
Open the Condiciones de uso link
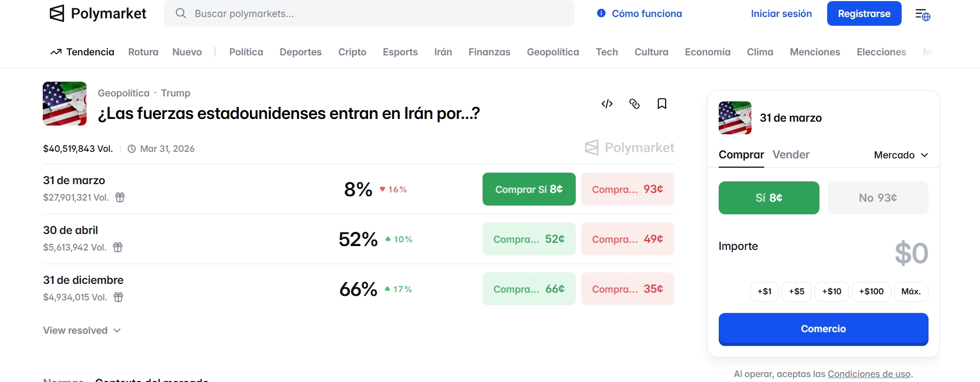click(x=869, y=374)
